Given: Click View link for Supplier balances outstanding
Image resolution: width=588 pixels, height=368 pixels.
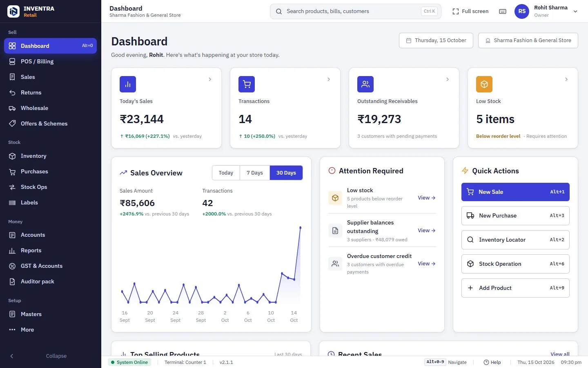Looking at the screenshot, I should [427, 231].
